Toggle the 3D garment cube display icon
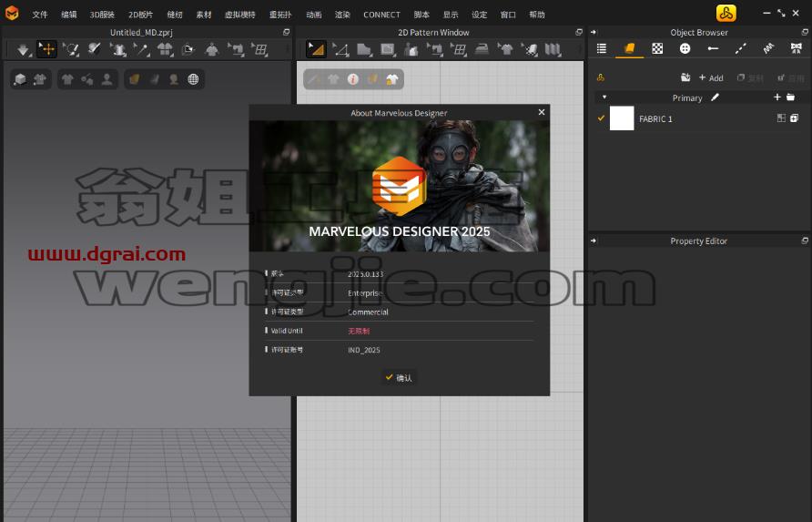The height and width of the screenshot is (522, 812). click(20, 78)
